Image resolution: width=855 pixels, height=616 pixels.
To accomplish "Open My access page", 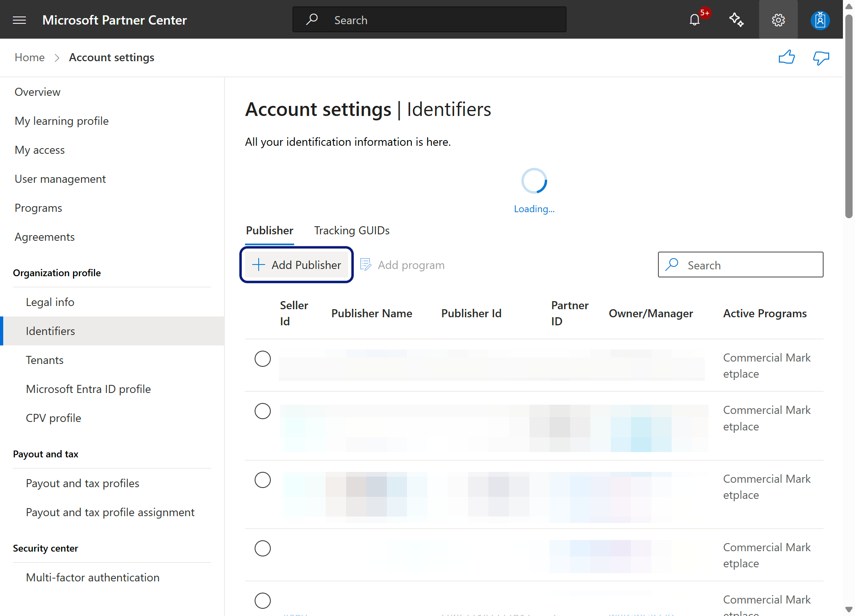I will [x=39, y=150].
